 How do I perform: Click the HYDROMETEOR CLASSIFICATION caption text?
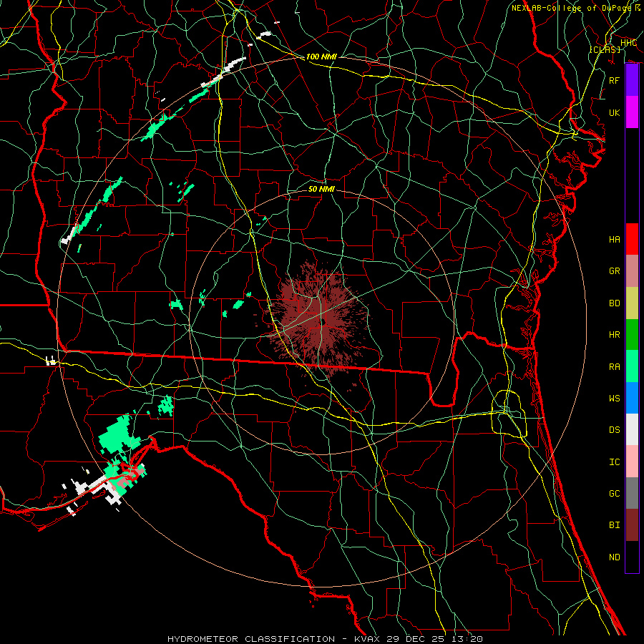[x=251, y=639]
